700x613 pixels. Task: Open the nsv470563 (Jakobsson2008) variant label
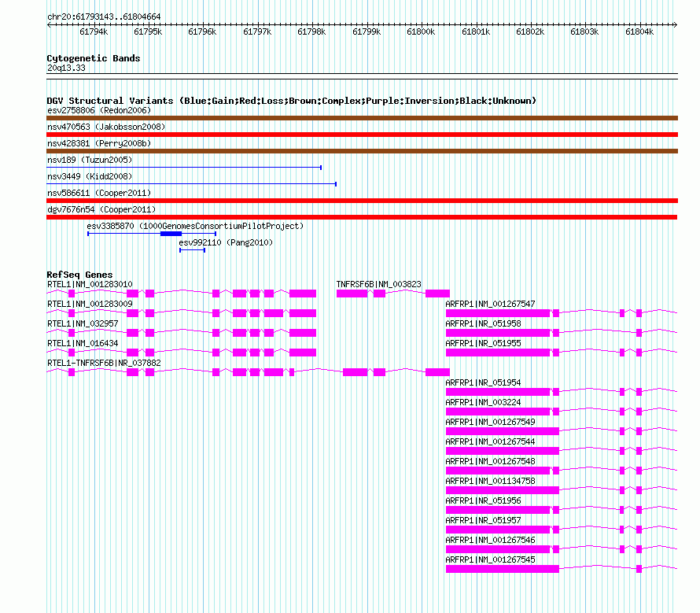pos(106,127)
